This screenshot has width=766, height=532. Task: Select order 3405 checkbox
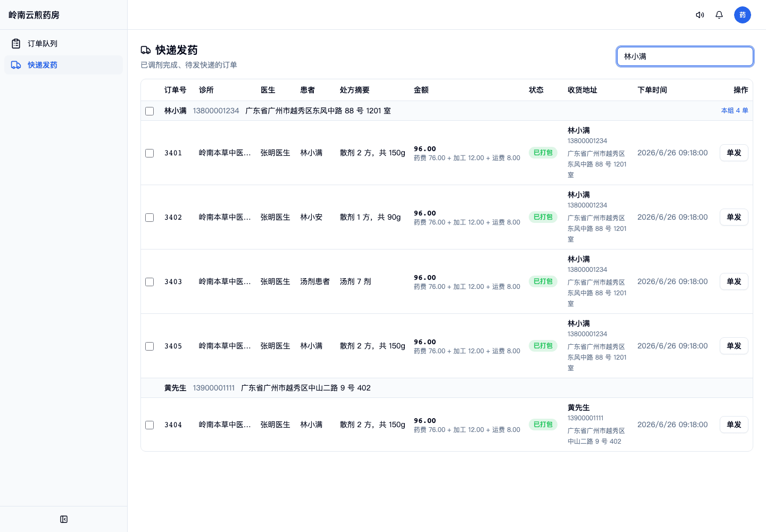click(149, 346)
